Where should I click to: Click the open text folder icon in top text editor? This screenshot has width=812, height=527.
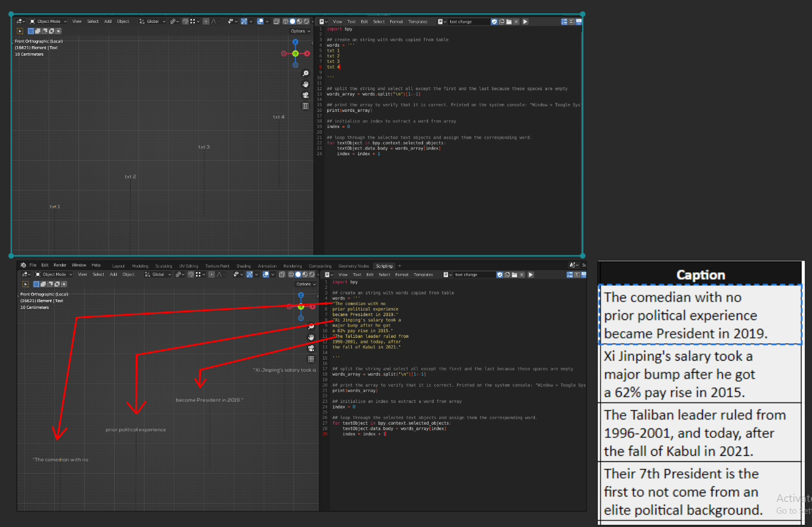pyautogui.click(x=509, y=22)
